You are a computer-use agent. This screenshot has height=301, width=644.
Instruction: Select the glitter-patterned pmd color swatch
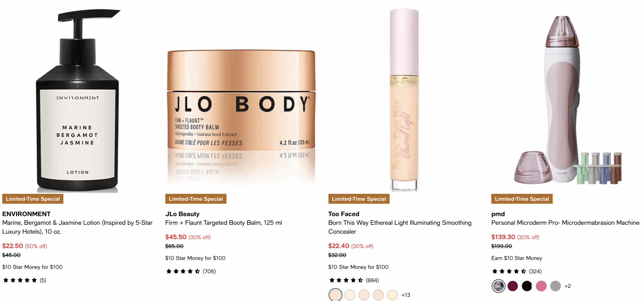click(498, 286)
